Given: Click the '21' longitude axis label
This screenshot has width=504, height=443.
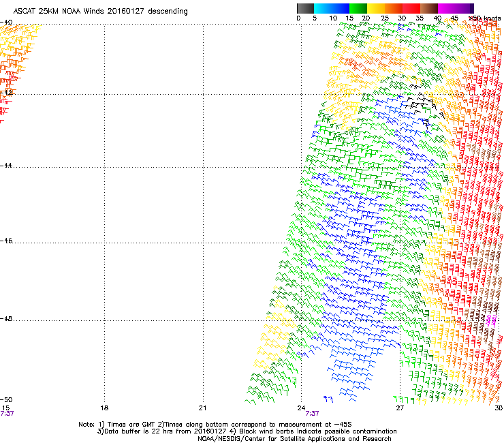Looking at the screenshot, I should point(202,408).
